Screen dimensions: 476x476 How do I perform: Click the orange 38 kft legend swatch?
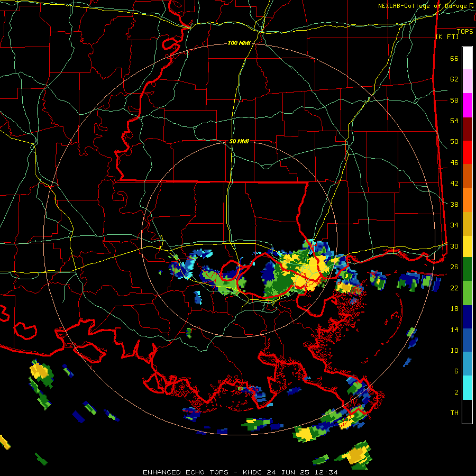(x=467, y=200)
